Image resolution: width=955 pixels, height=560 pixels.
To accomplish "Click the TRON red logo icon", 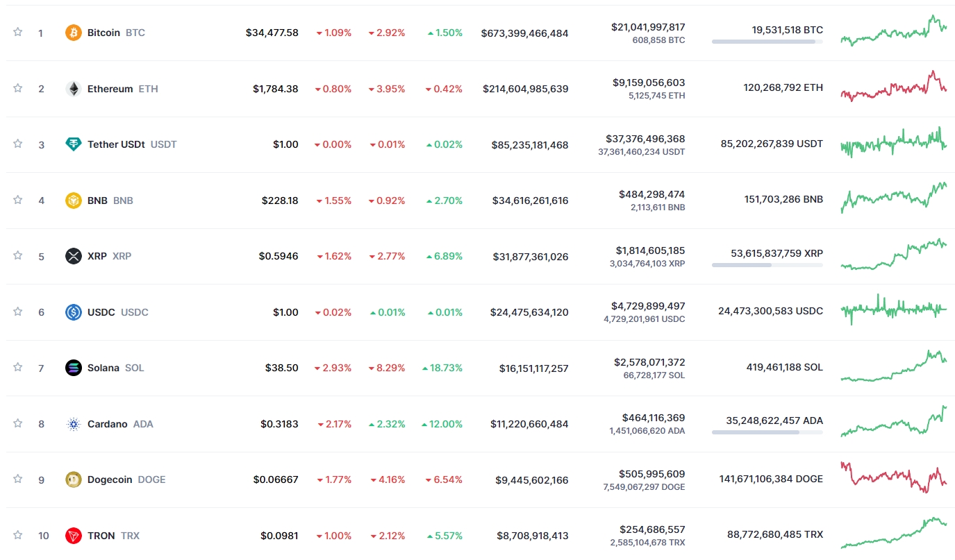I will (x=73, y=536).
